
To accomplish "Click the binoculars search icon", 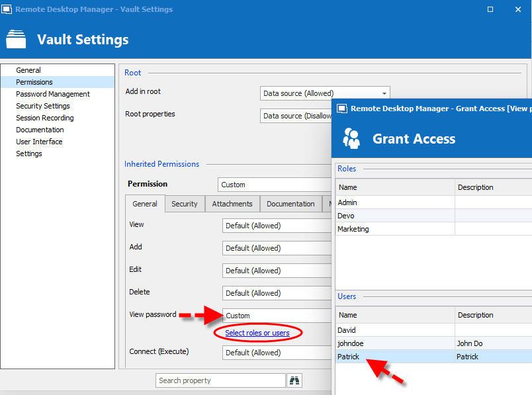I will [294, 380].
